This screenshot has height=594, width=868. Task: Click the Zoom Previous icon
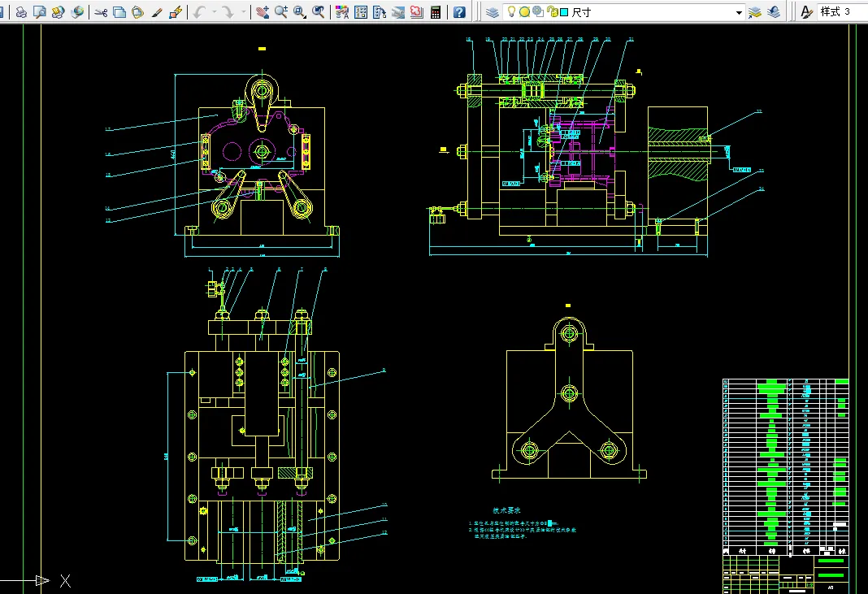point(319,11)
